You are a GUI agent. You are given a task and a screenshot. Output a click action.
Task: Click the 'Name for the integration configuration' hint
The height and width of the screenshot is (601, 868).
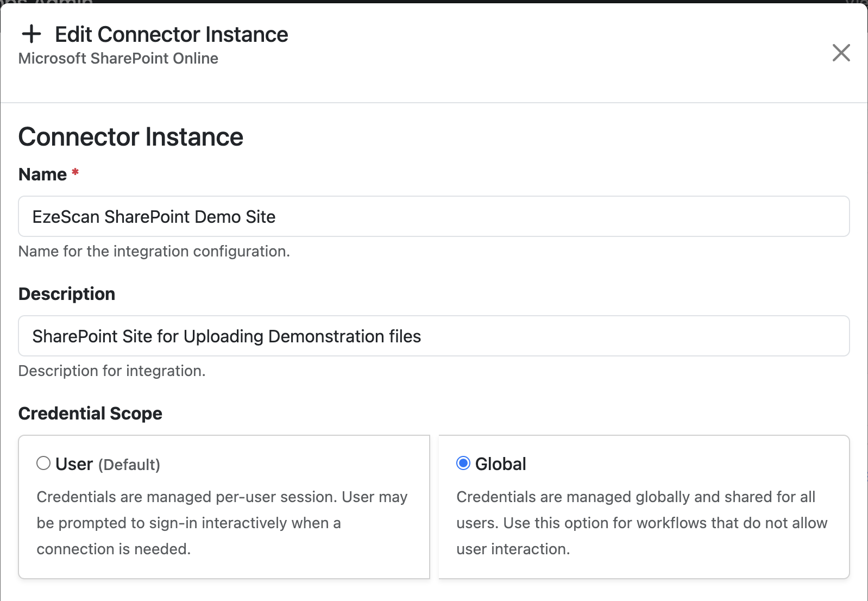tap(154, 251)
